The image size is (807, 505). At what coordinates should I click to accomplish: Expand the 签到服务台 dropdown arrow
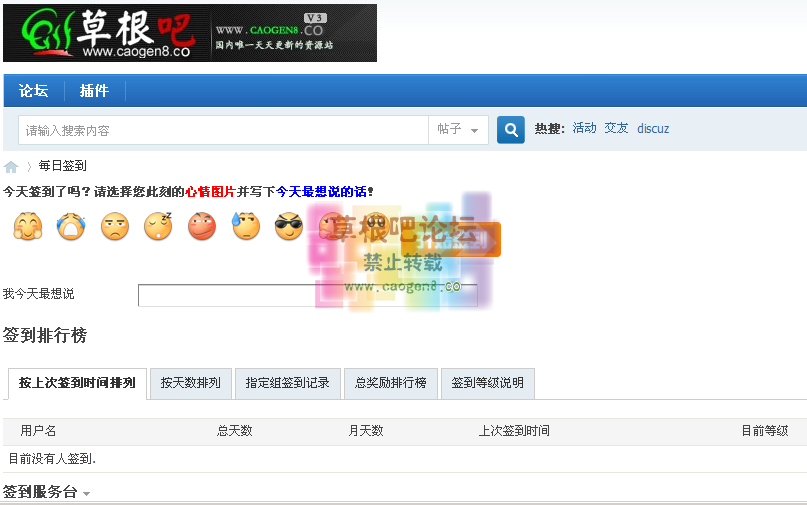tap(86, 494)
